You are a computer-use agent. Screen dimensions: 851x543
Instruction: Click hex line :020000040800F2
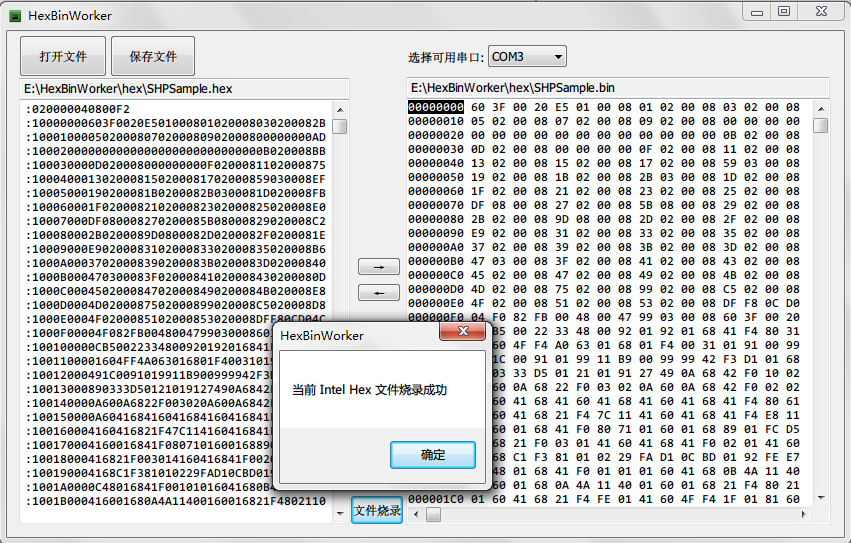pos(78,109)
